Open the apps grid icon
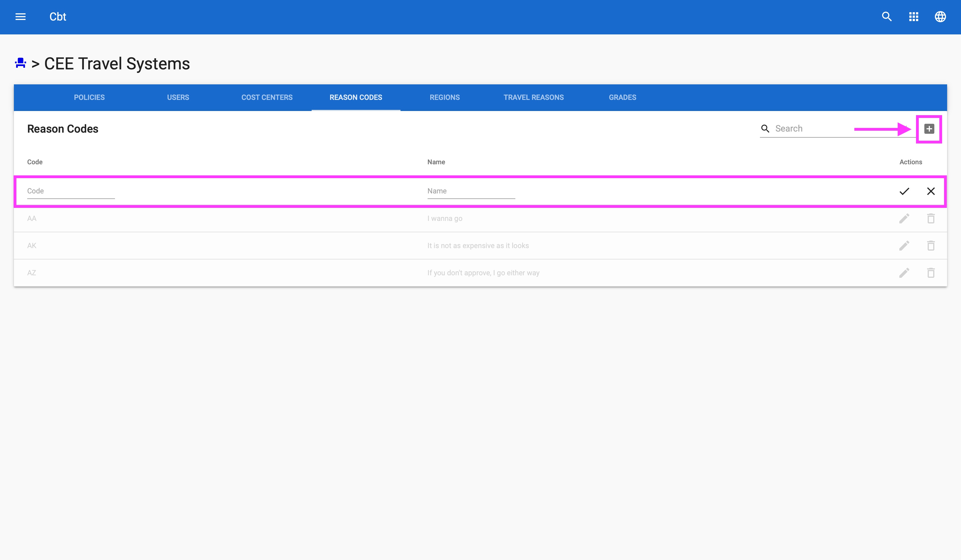961x560 pixels. (914, 17)
